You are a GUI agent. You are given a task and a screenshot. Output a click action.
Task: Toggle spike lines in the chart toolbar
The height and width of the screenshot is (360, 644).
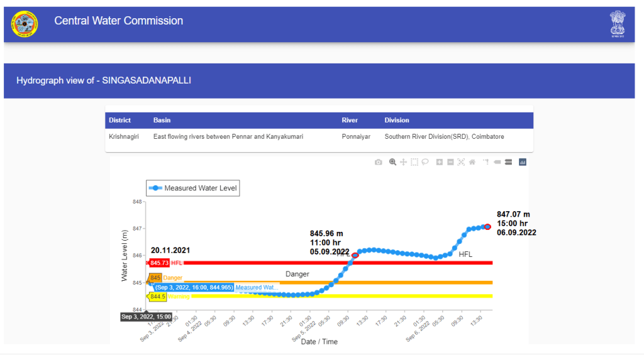486,162
